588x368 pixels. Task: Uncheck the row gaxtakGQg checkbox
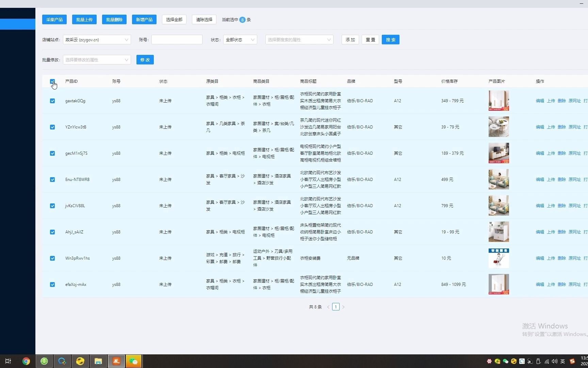(52, 101)
